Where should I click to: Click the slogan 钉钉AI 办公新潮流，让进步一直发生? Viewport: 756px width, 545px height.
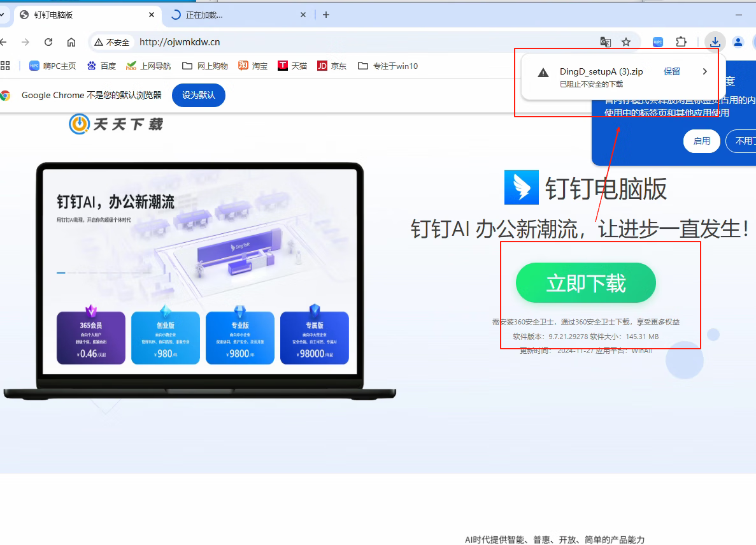click(x=579, y=229)
